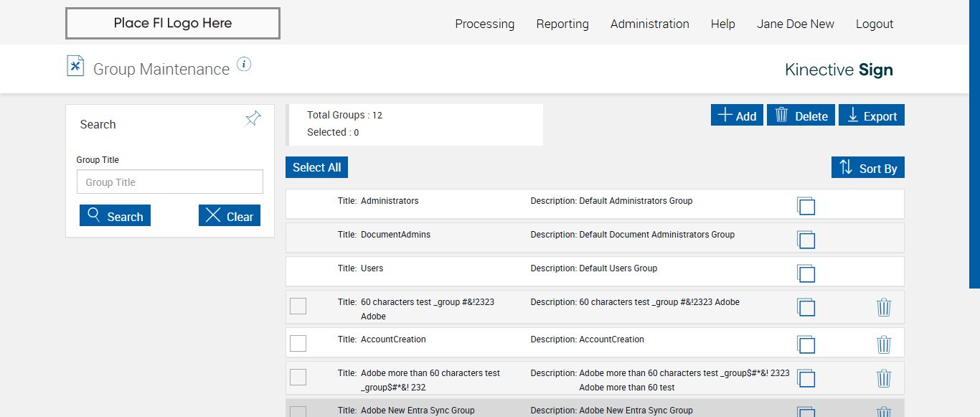Expand the Jane Doe New user menu
Viewport: 980px width, 417px height.
(x=795, y=24)
